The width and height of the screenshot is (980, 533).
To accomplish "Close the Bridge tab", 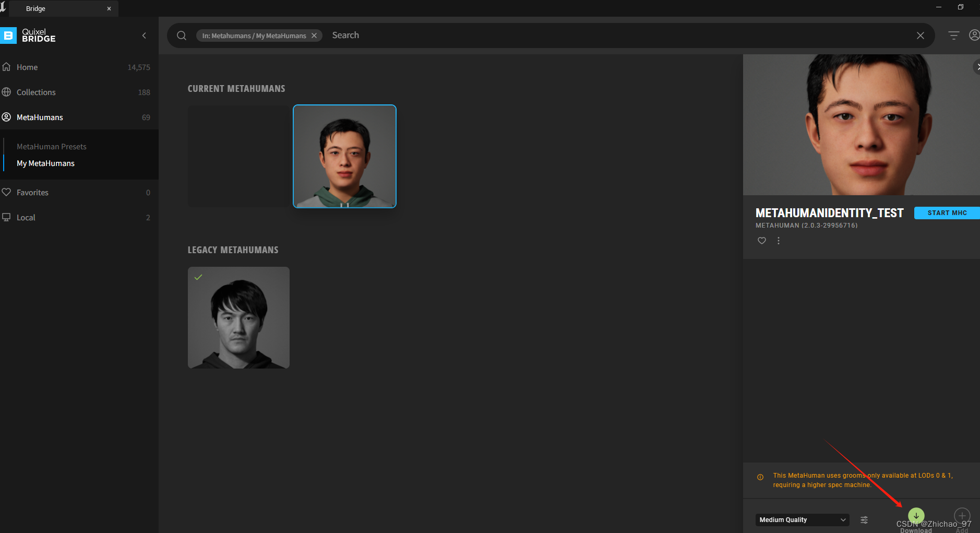I will pos(109,9).
